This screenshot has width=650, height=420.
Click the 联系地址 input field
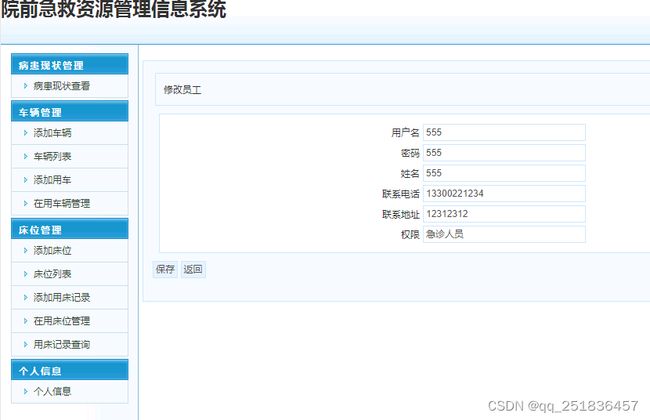504,214
